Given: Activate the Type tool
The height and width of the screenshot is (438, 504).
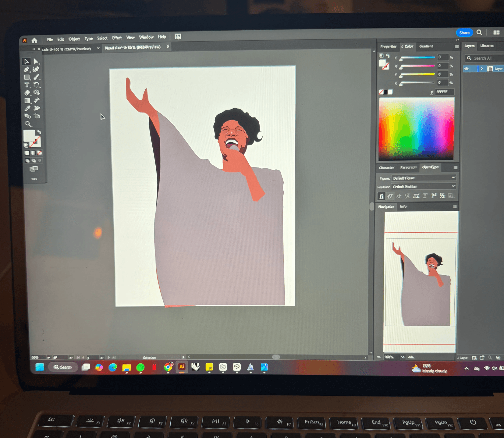Looking at the screenshot, I should (x=27, y=85).
